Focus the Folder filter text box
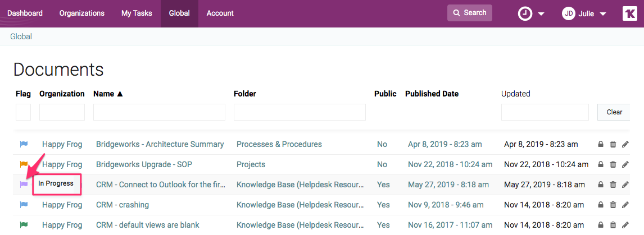 [x=300, y=112]
